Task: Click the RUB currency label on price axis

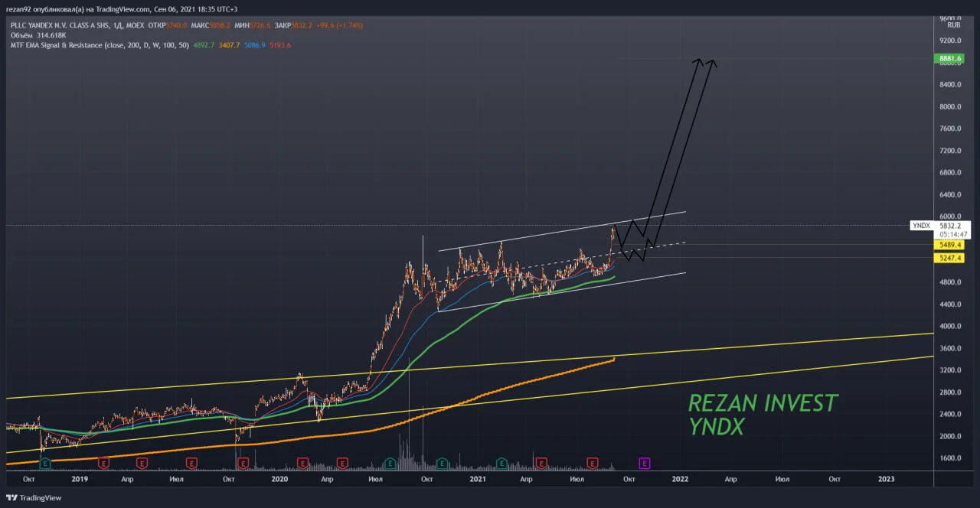Action: tap(953, 25)
